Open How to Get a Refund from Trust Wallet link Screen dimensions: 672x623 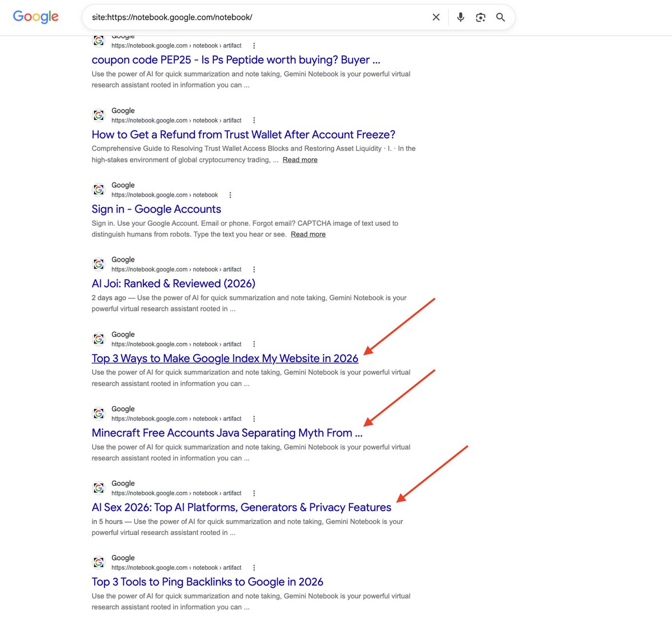244,134
